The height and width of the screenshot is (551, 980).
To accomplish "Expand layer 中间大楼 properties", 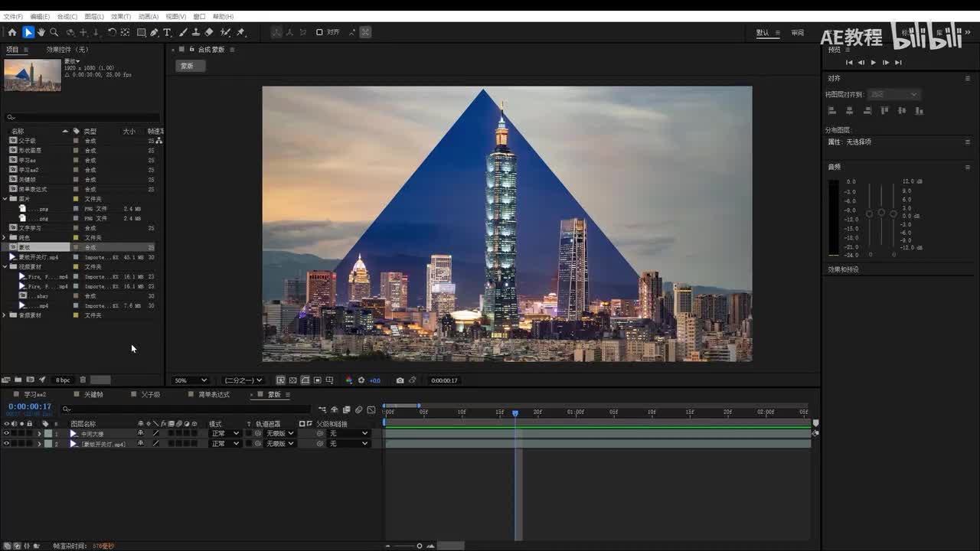I will coord(39,434).
